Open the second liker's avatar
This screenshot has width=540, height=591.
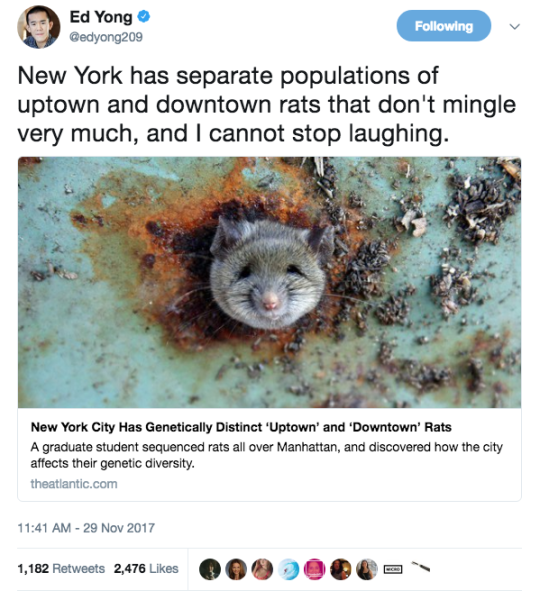coord(236,569)
